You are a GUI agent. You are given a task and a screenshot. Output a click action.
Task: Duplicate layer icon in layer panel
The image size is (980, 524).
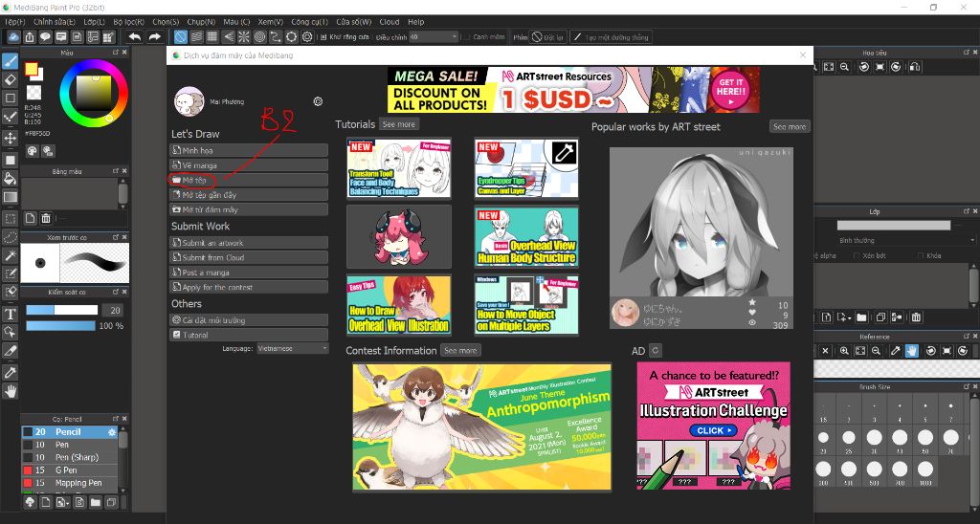[x=880, y=317]
